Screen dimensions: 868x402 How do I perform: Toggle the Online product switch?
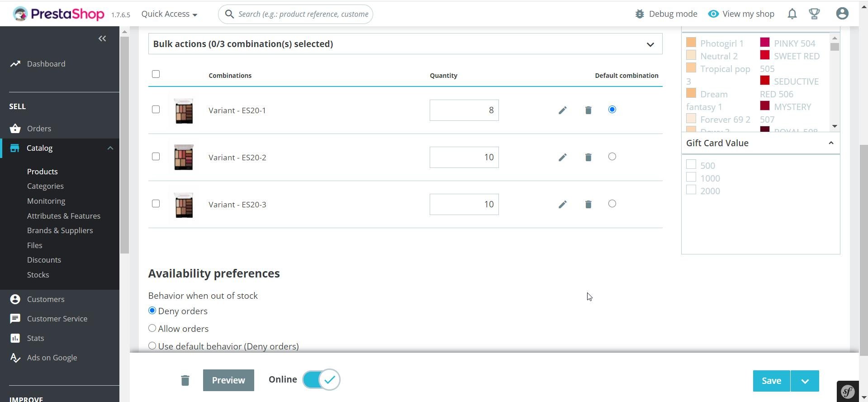tap(321, 380)
